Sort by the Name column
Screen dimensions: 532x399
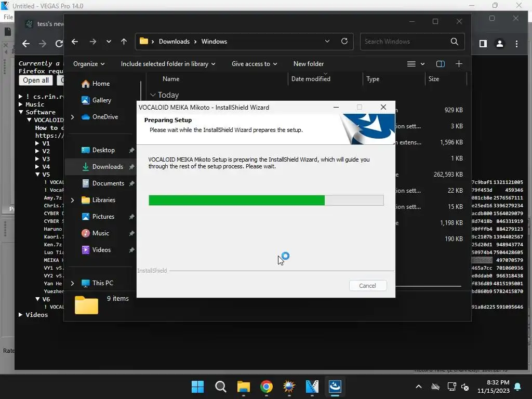170,79
